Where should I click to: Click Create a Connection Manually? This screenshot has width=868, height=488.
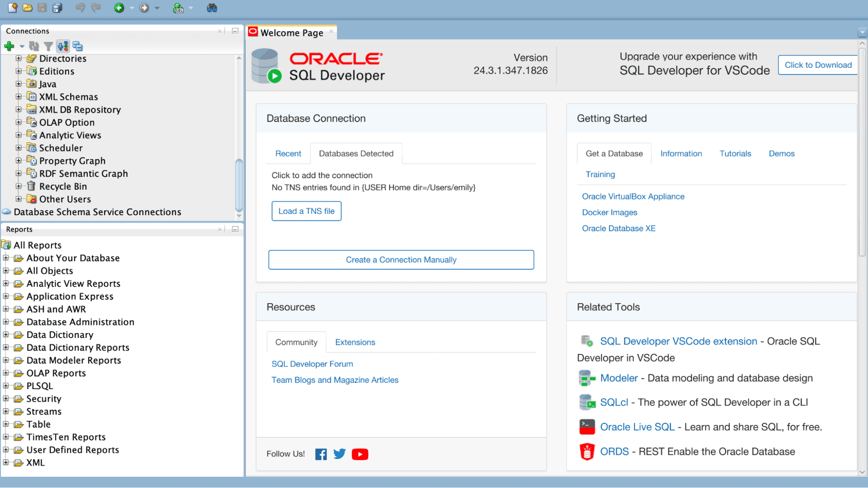401,260
